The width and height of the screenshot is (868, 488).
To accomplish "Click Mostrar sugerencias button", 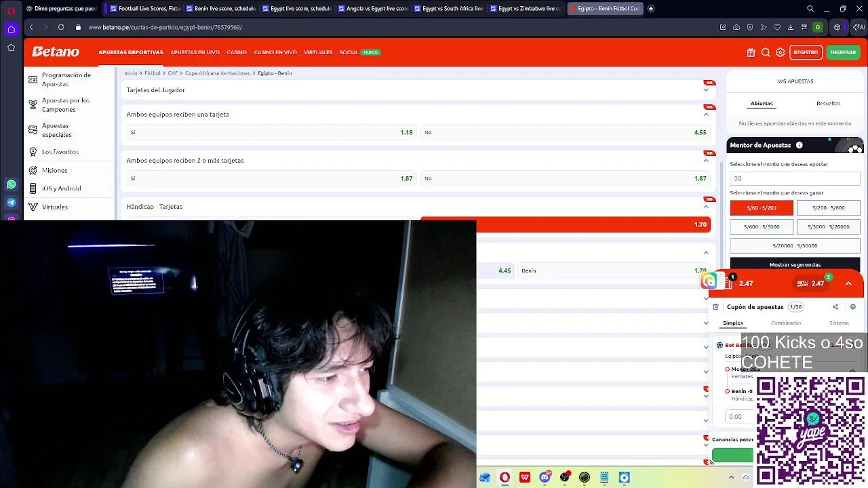I will (795, 265).
